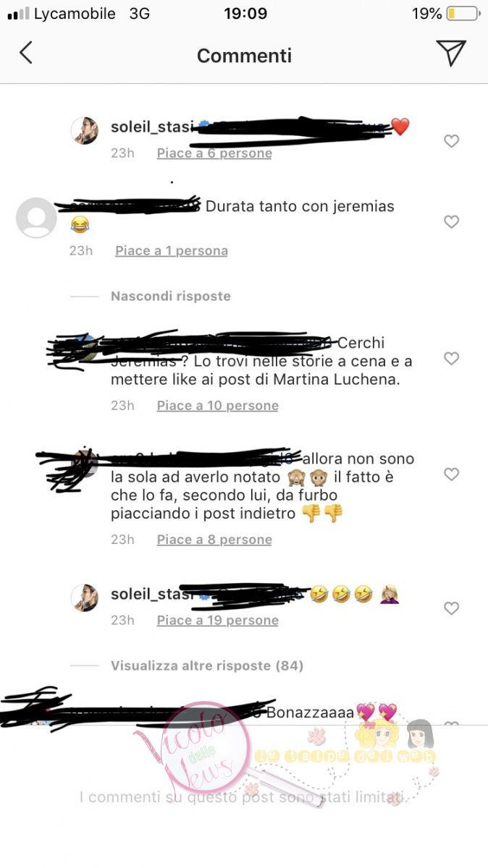488x868 pixels.
Task: Like soleil_stasi's comment with red heart emoji
Action: pyautogui.click(x=451, y=141)
